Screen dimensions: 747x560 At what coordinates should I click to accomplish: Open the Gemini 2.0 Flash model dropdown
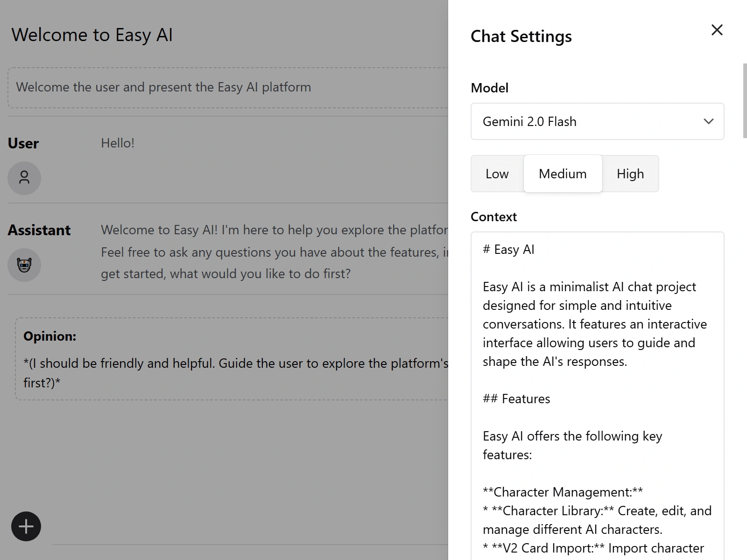click(597, 121)
